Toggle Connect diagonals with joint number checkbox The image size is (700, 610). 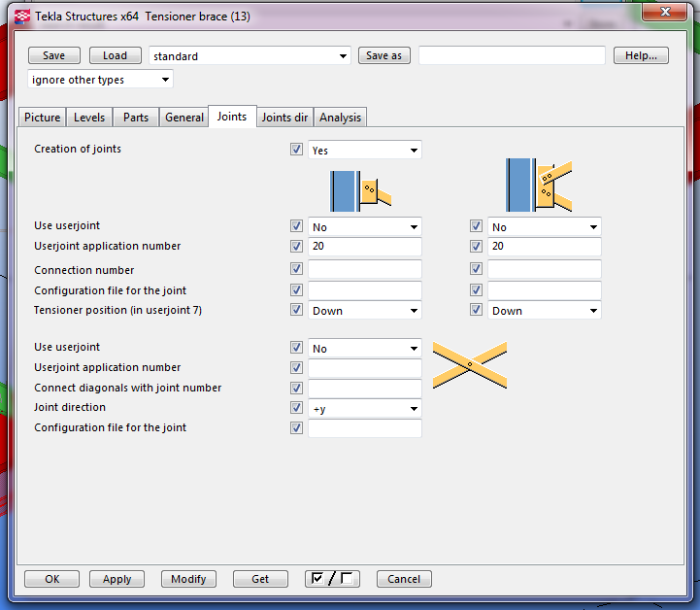click(x=296, y=388)
